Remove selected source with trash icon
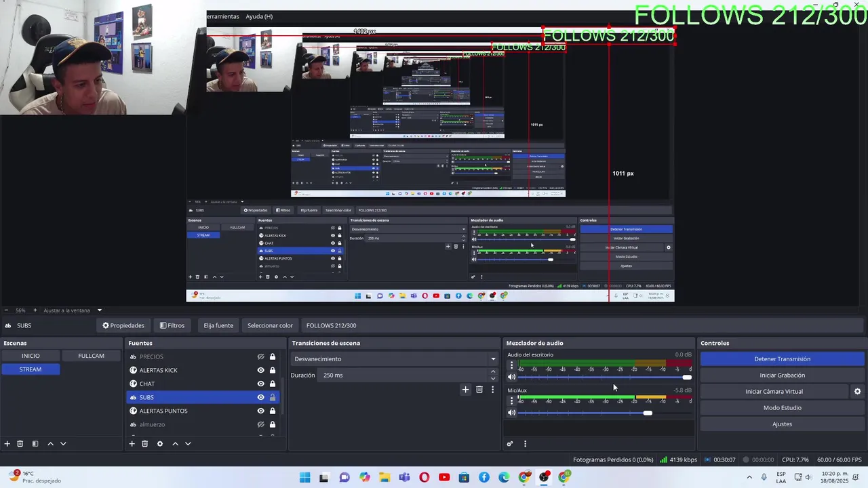This screenshot has height=488, width=868. pyautogui.click(x=144, y=444)
